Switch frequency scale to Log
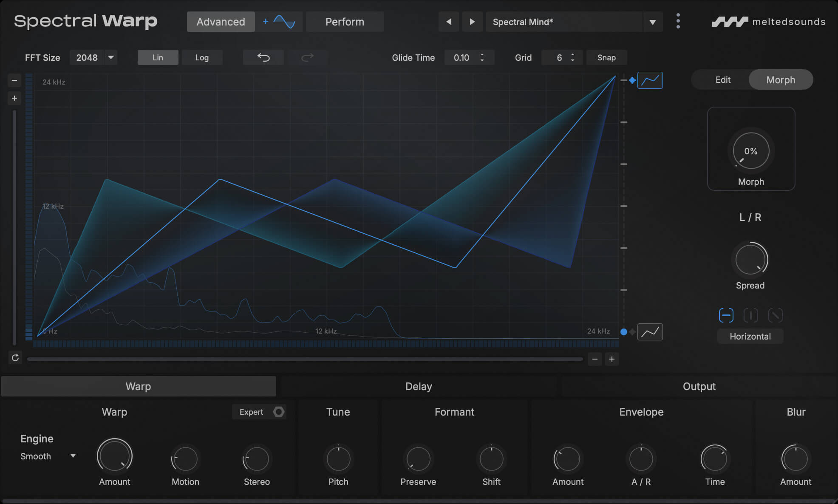Viewport: 838px width, 504px height. click(202, 57)
